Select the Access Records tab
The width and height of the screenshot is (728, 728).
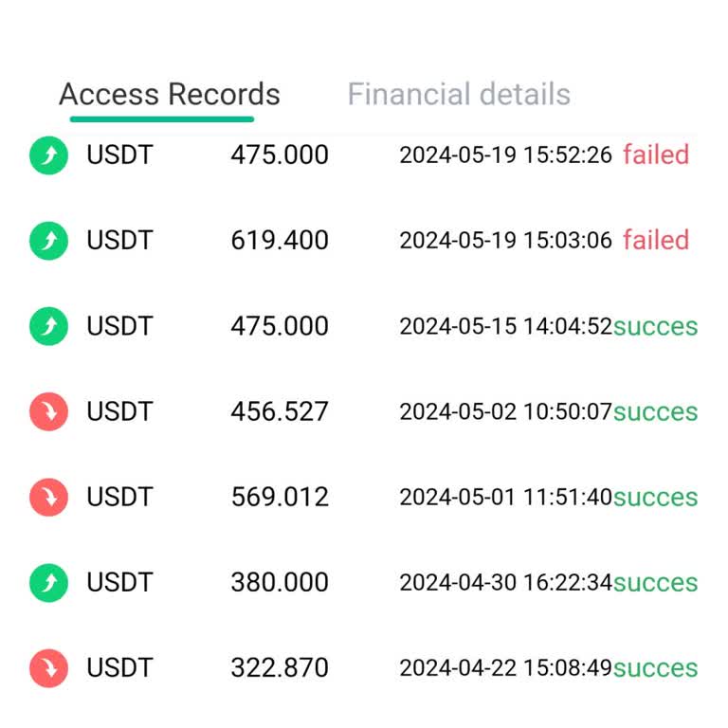tap(169, 95)
